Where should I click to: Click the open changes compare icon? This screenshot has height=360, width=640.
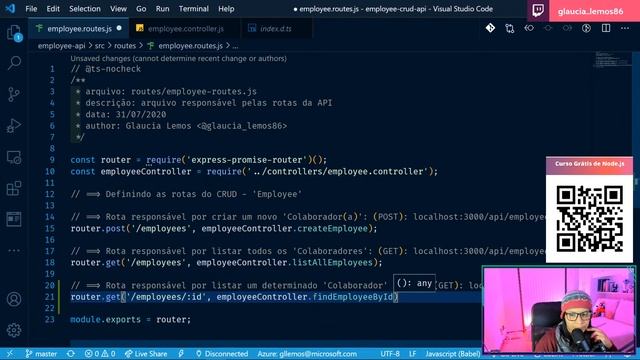[x=509, y=28]
